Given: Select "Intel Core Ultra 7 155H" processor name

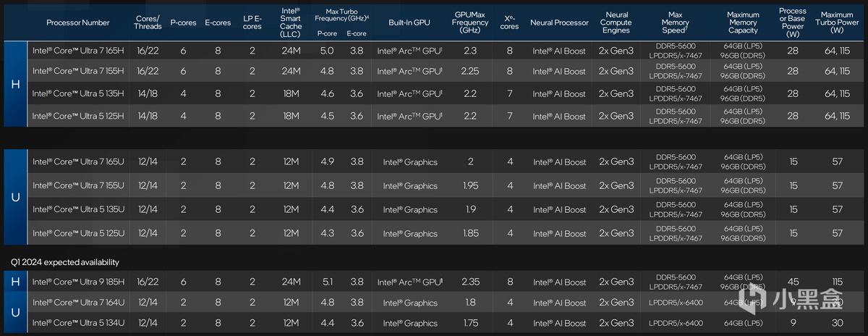Looking at the screenshot, I should tap(79, 72).
